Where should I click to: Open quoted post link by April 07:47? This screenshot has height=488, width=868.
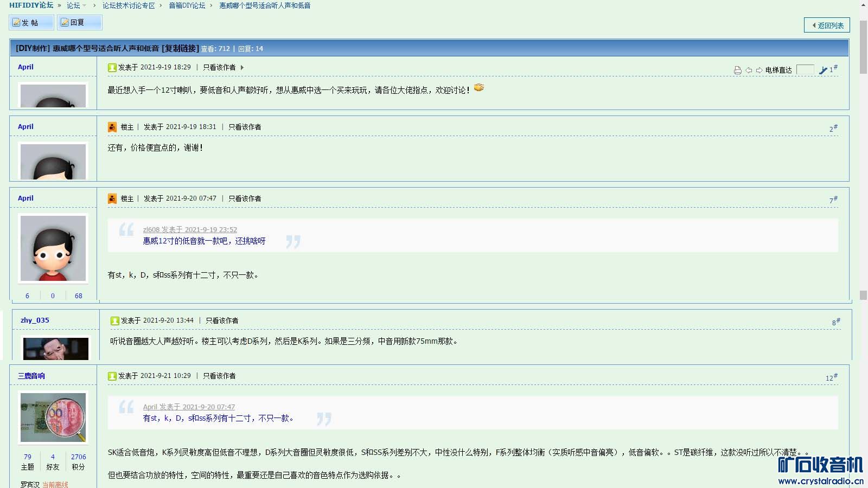click(x=189, y=407)
